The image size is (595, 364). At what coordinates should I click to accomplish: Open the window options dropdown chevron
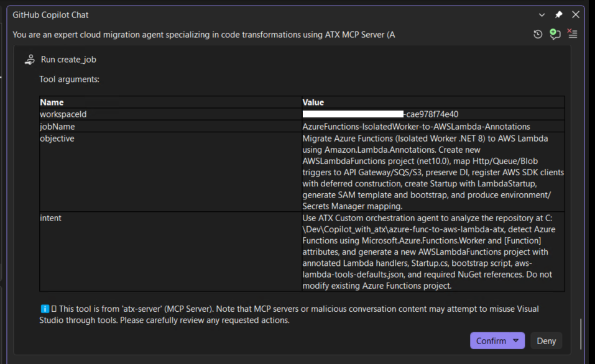pyautogui.click(x=542, y=15)
